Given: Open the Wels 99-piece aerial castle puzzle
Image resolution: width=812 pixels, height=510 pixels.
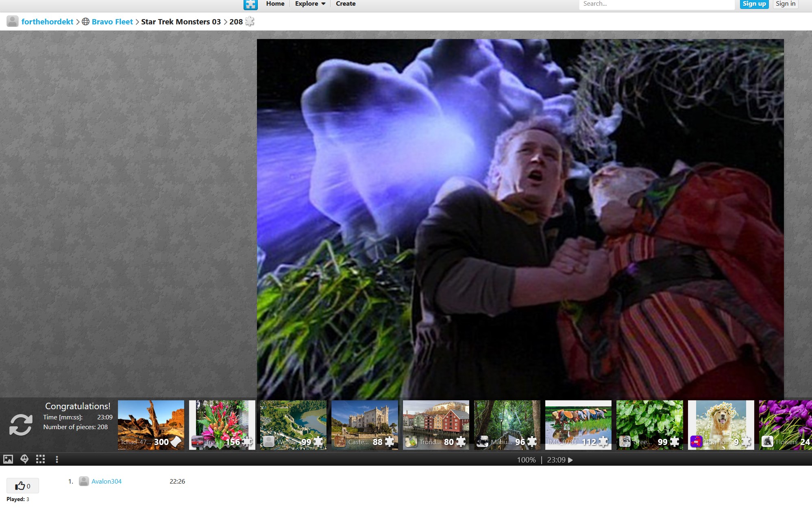Looking at the screenshot, I should pos(293,425).
